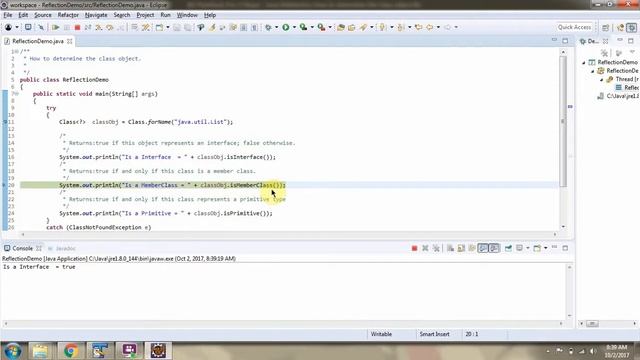This screenshot has width=640, height=360.
Task: Click the breakpoint marker at line 11
Action: coord(4,122)
